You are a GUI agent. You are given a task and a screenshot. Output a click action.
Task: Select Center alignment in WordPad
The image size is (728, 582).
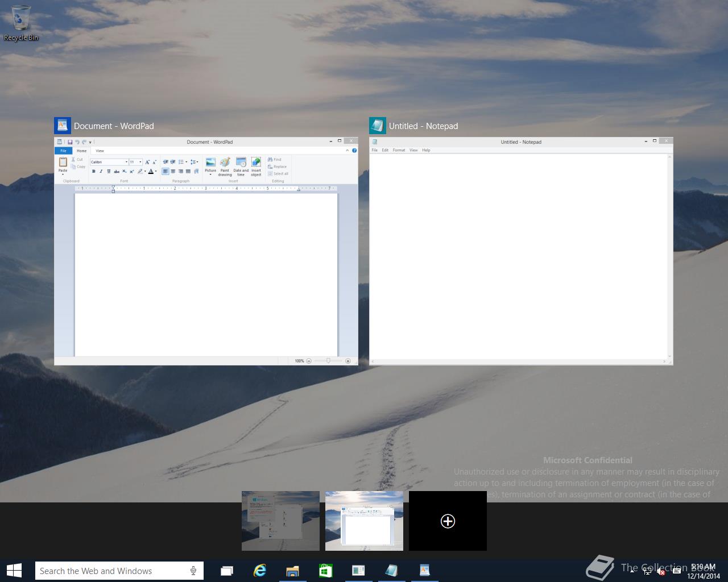173,171
